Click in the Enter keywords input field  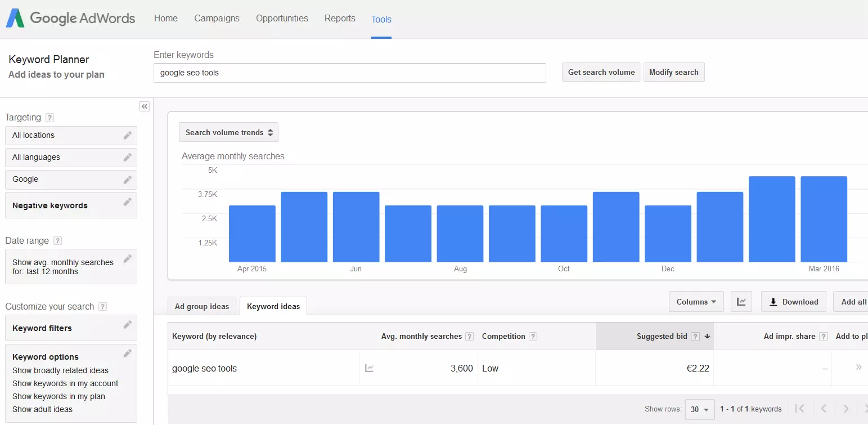coord(349,73)
